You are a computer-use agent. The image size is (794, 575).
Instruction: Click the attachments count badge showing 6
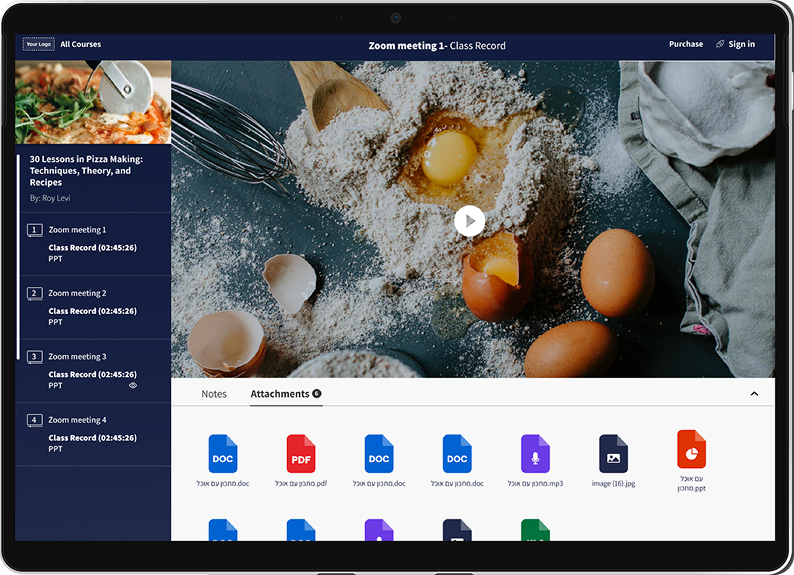tap(316, 393)
